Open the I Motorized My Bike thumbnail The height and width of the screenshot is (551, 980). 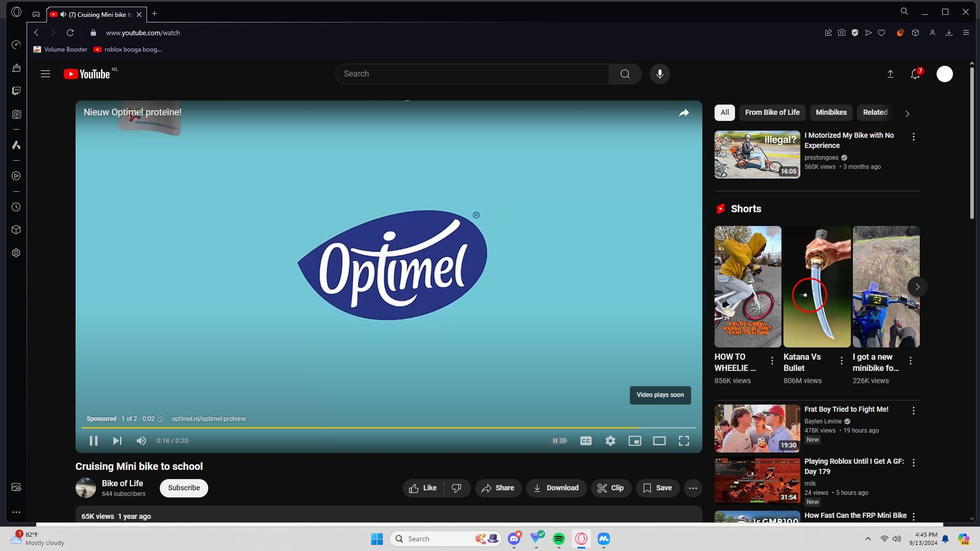pyautogui.click(x=757, y=155)
